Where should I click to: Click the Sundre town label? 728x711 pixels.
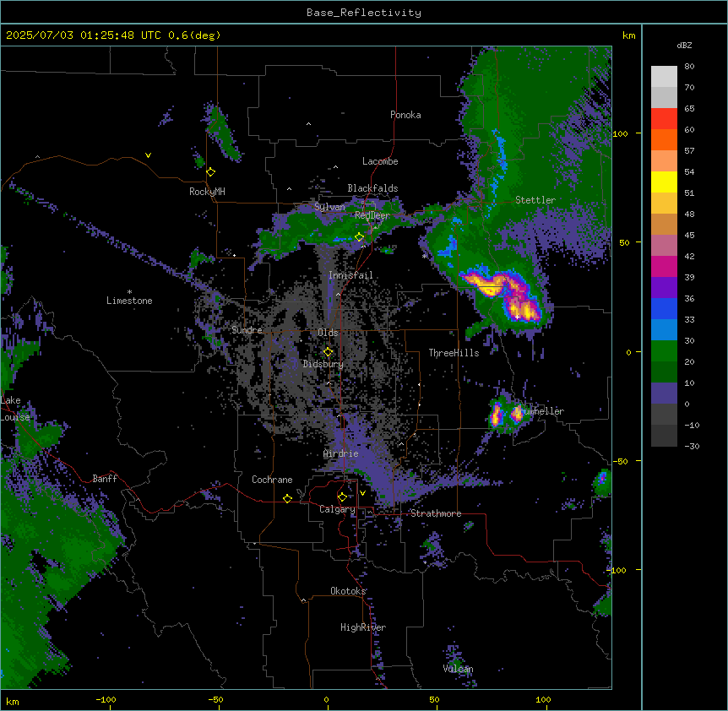(x=247, y=330)
